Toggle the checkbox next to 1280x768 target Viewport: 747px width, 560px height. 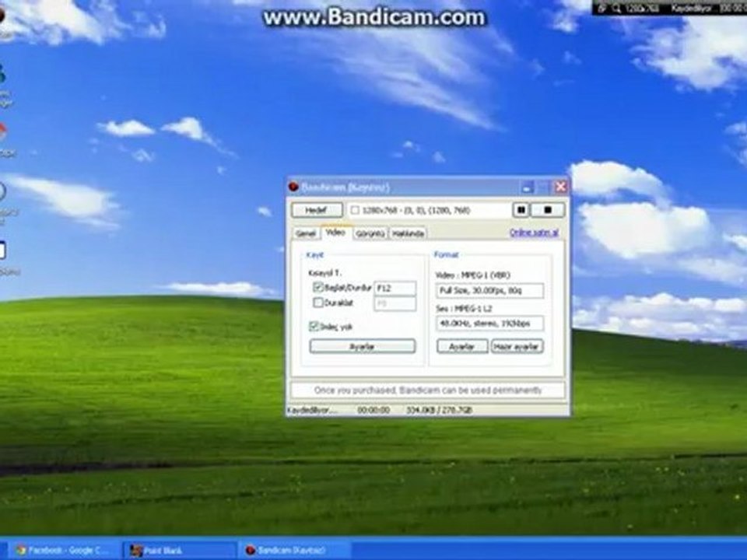pyautogui.click(x=355, y=210)
